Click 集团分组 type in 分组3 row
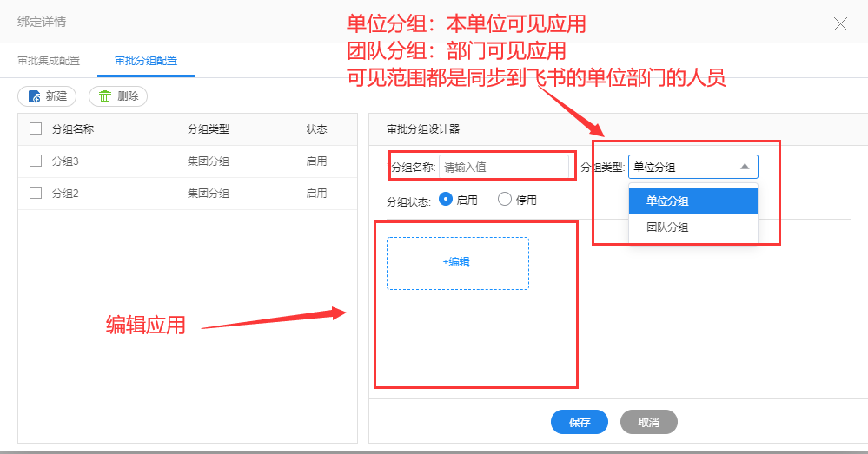Image resolution: width=868 pixels, height=454 pixels. point(209,161)
